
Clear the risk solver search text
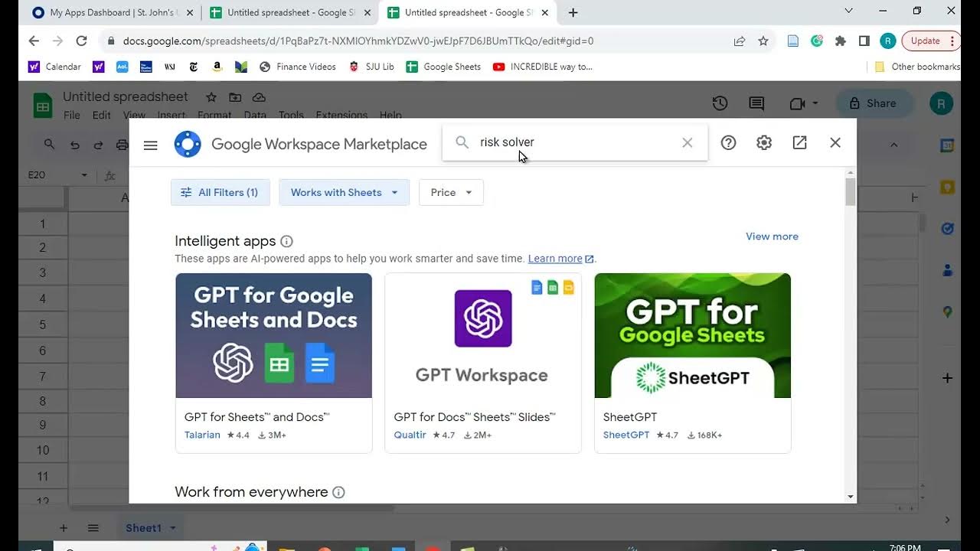click(x=687, y=142)
